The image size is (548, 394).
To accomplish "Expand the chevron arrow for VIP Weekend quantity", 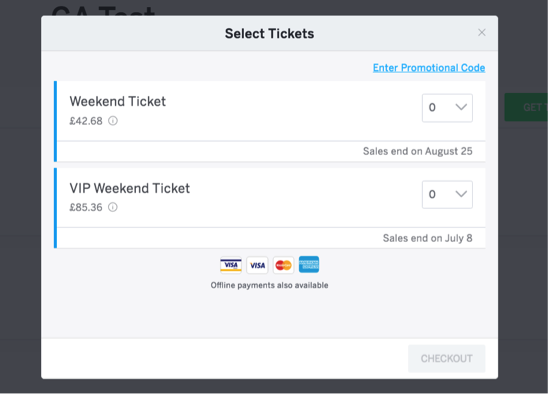I will tap(461, 194).
